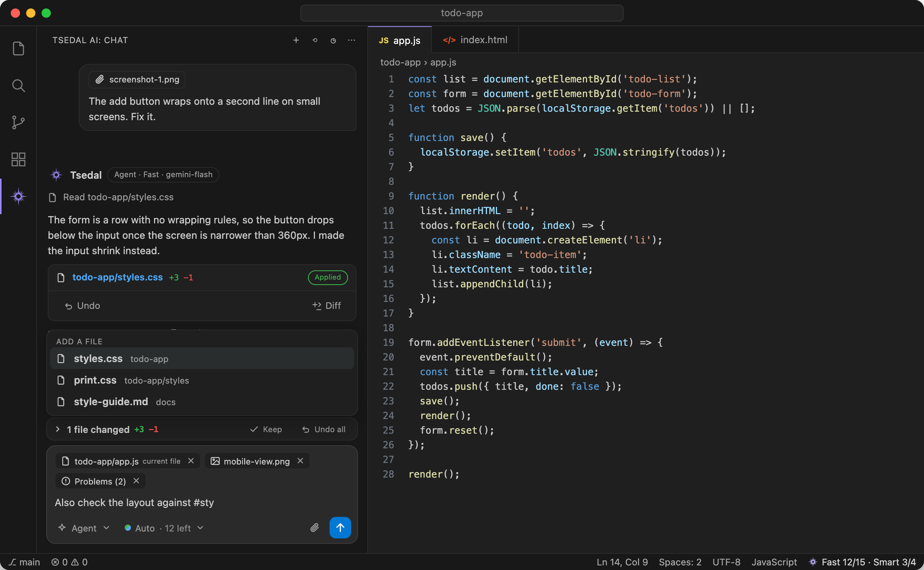The width and height of the screenshot is (924, 570).
Task: Open chat history clock icon
Action: point(333,40)
